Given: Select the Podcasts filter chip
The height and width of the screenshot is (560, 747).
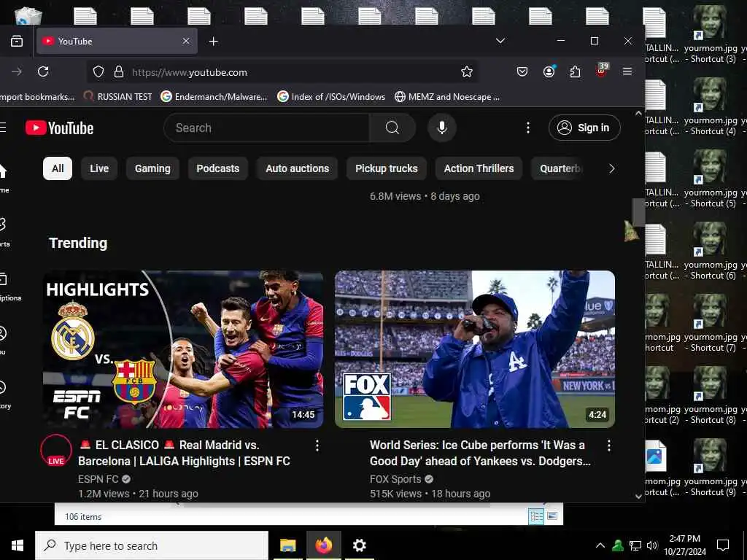Looking at the screenshot, I should pyautogui.click(x=217, y=168).
